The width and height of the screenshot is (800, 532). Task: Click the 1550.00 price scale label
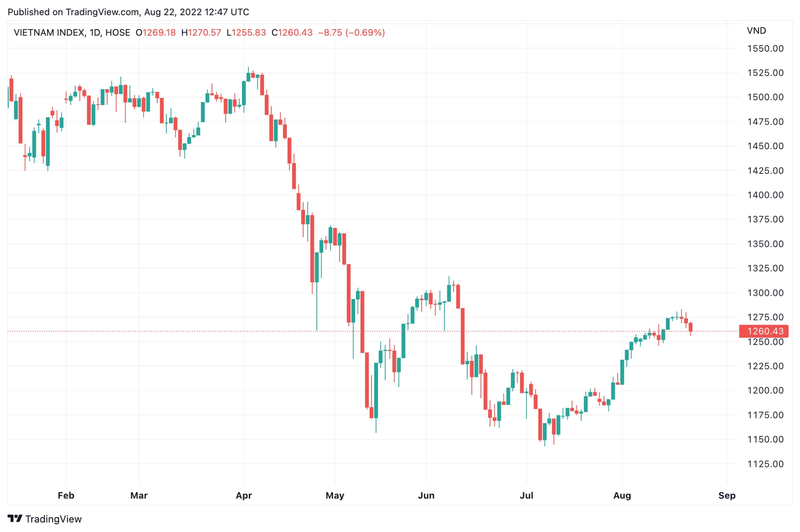766,48
